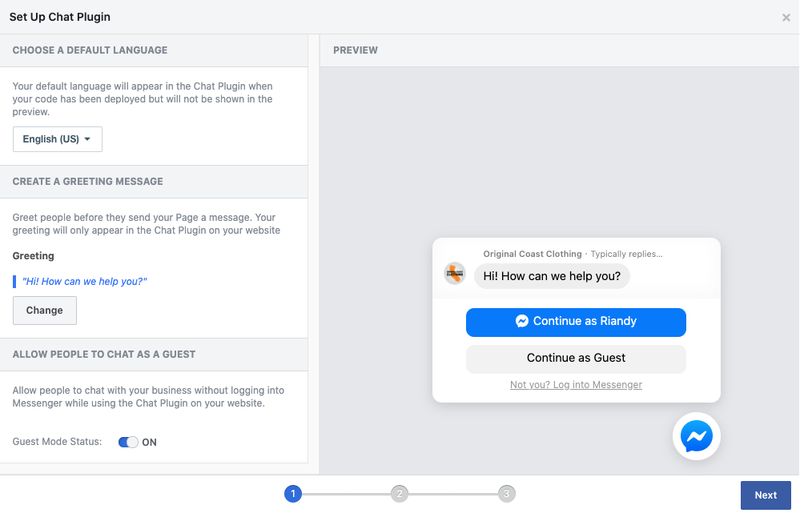Click Continue as Guest button
This screenshot has height=517, width=800.
pyautogui.click(x=576, y=358)
